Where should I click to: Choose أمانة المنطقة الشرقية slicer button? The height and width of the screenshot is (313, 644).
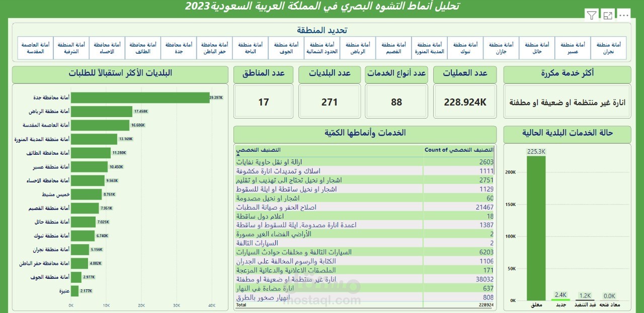pyautogui.click(x=71, y=48)
